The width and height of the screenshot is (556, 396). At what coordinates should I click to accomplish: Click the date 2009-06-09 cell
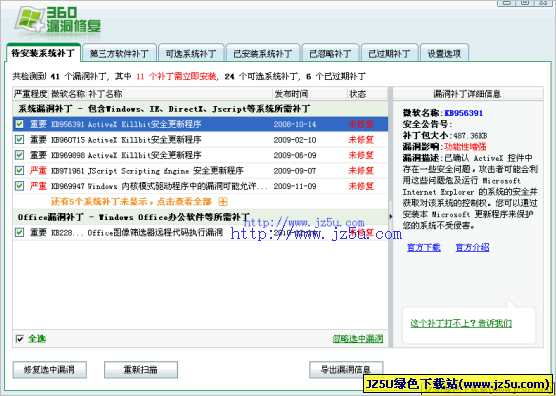coord(295,155)
